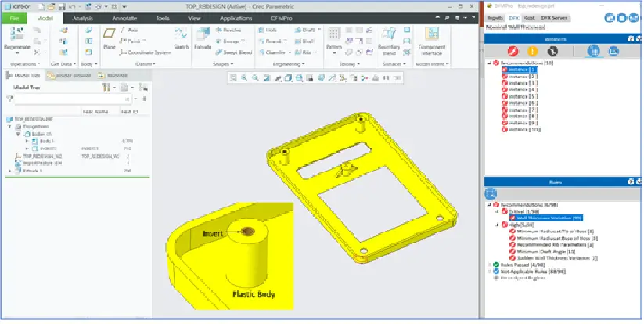Screen dimensions: 644x324
Task: Open the Component Interface tool
Action: click(432, 41)
